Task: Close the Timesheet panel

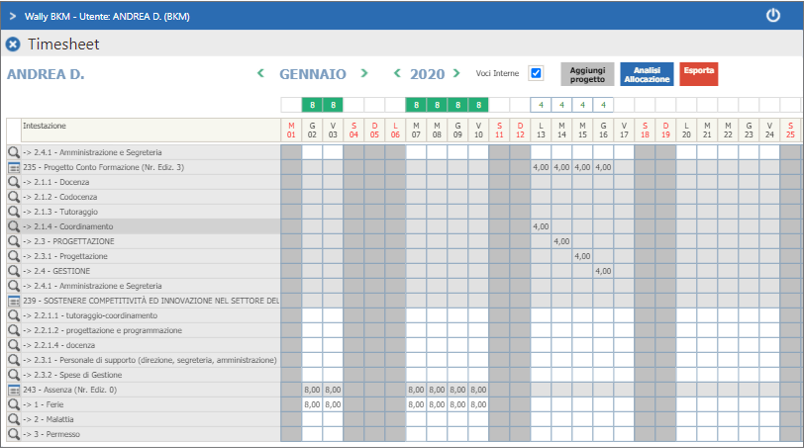Action: [x=13, y=44]
